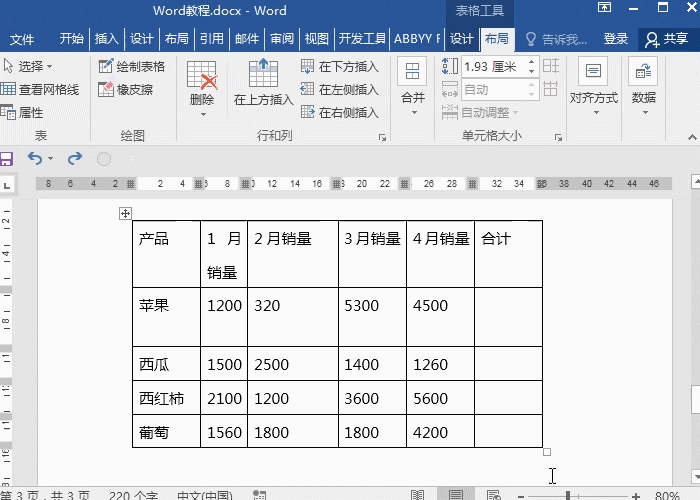This screenshot has height=500, width=700.
Task: Open Ribbon Display Options icon
Action: (x=604, y=8)
